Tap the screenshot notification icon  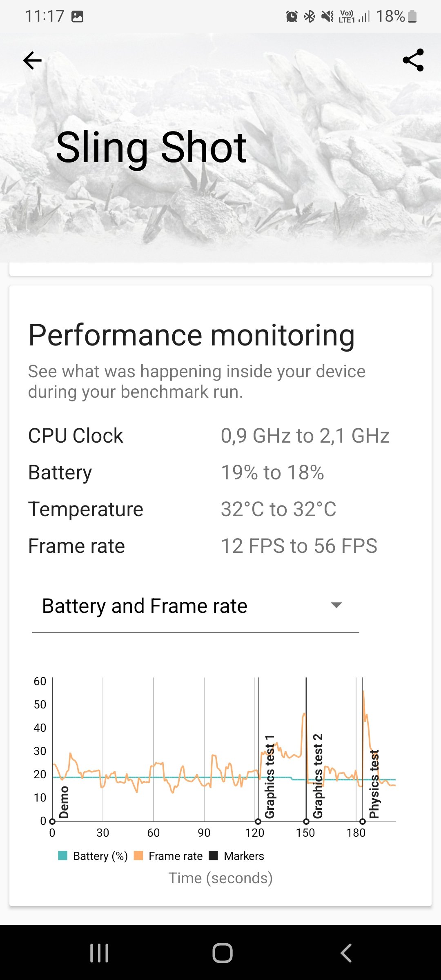pos(77,16)
